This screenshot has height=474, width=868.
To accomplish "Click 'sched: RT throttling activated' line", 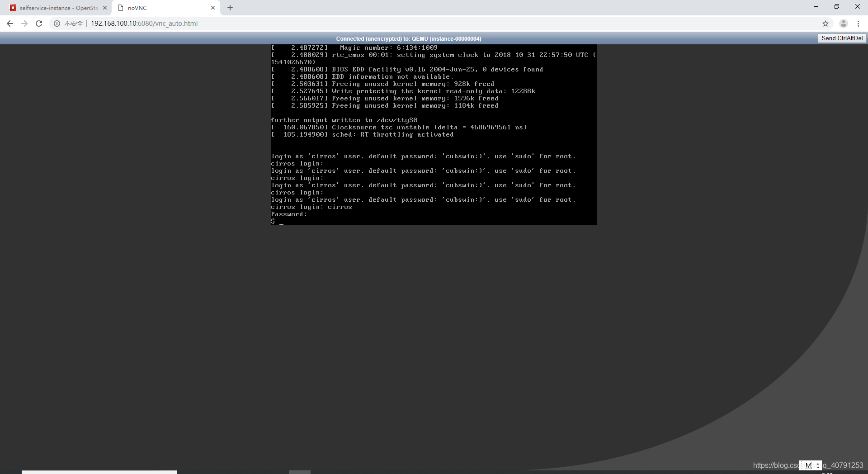I will [x=362, y=135].
